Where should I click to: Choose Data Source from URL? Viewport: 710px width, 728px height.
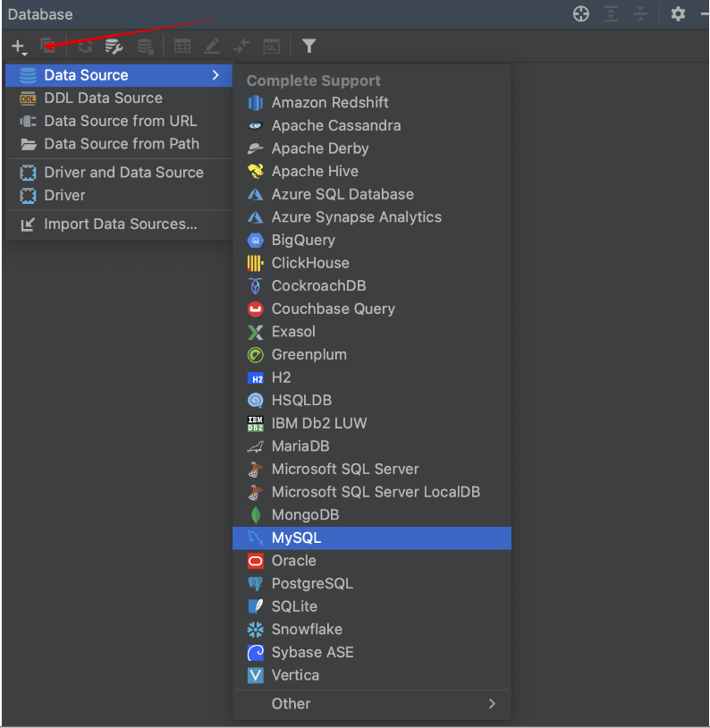click(x=119, y=121)
